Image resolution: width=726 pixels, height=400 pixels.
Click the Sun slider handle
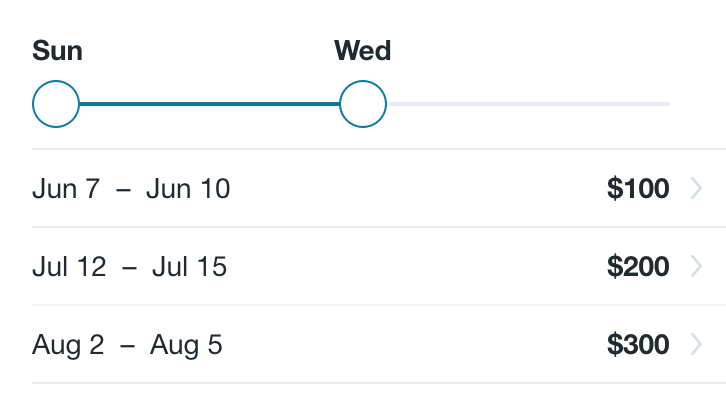tap(56, 104)
